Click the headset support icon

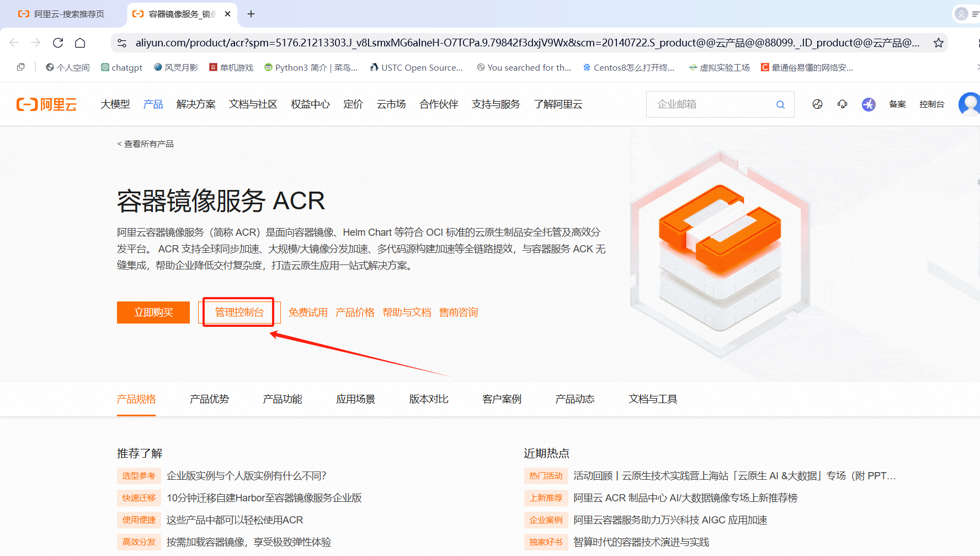[x=842, y=104]
